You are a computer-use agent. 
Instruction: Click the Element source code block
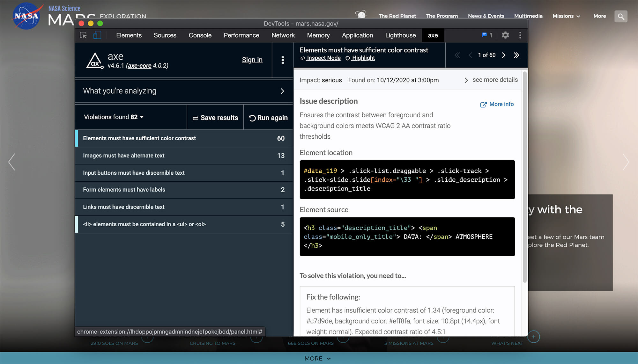pyautogui.click(x=407, y=237)
